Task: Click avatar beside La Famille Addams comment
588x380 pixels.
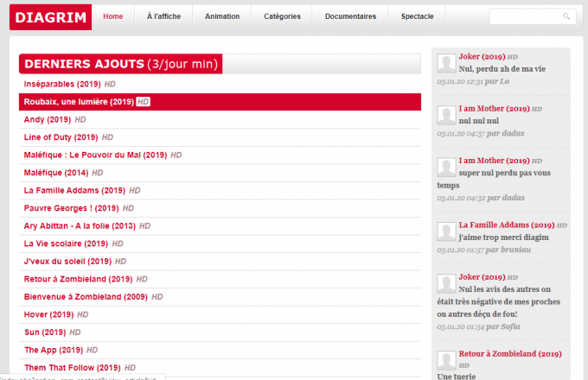Action: (446, 231)
